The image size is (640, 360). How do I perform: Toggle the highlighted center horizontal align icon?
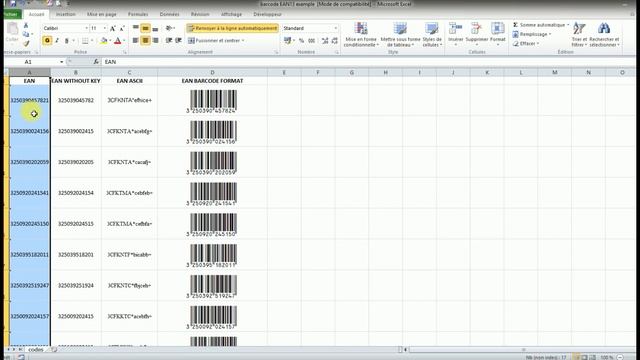click(x=145, y=40)
